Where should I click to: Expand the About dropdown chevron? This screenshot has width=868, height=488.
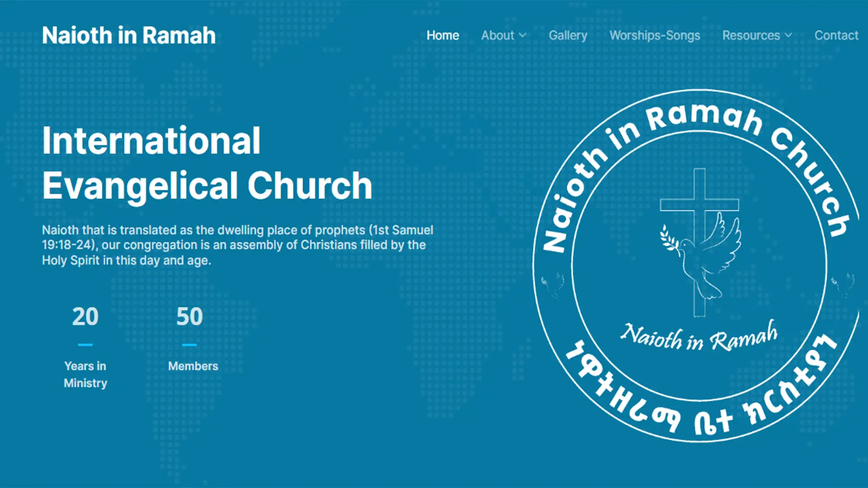coord(524,35)
